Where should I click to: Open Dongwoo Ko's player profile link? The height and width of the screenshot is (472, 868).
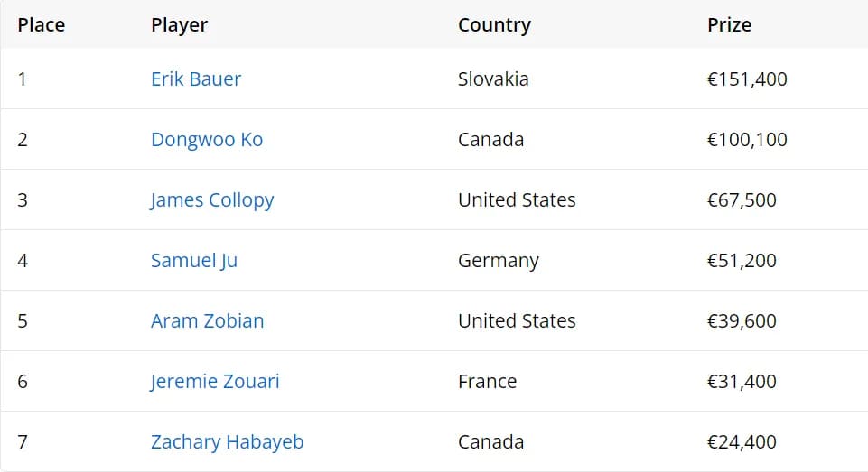click(207, 140)
